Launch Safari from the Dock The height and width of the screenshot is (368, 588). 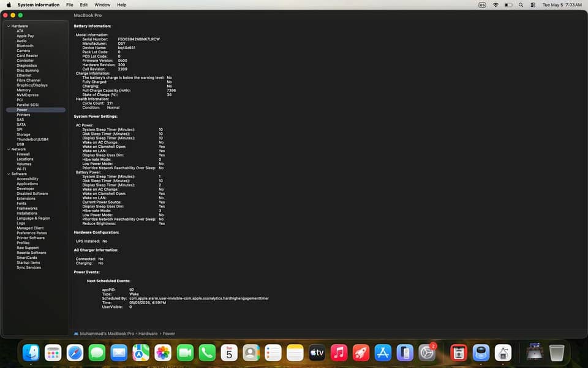pos(75,353)
